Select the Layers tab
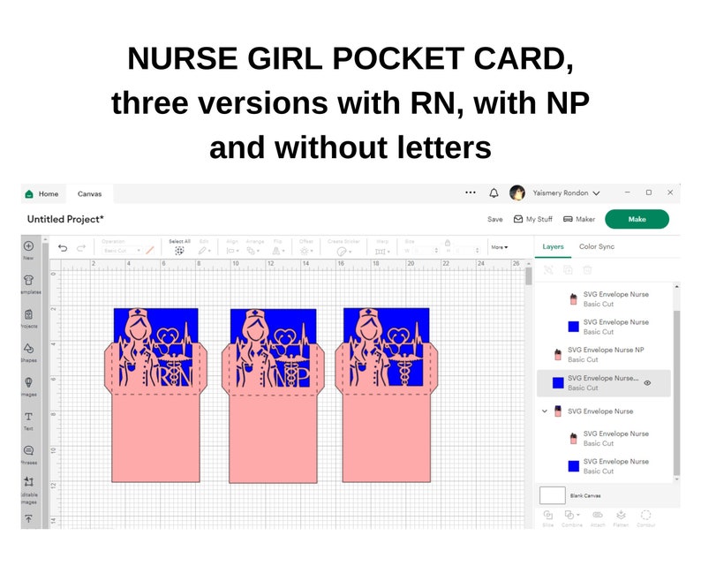 click(x=553, y=246)
